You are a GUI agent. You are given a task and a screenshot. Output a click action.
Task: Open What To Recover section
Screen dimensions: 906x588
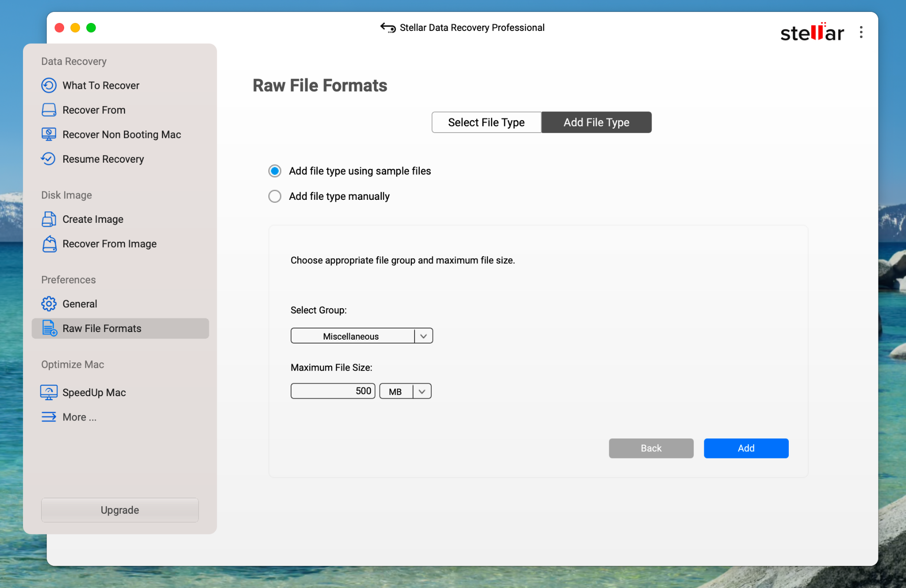tap(101, 85)
